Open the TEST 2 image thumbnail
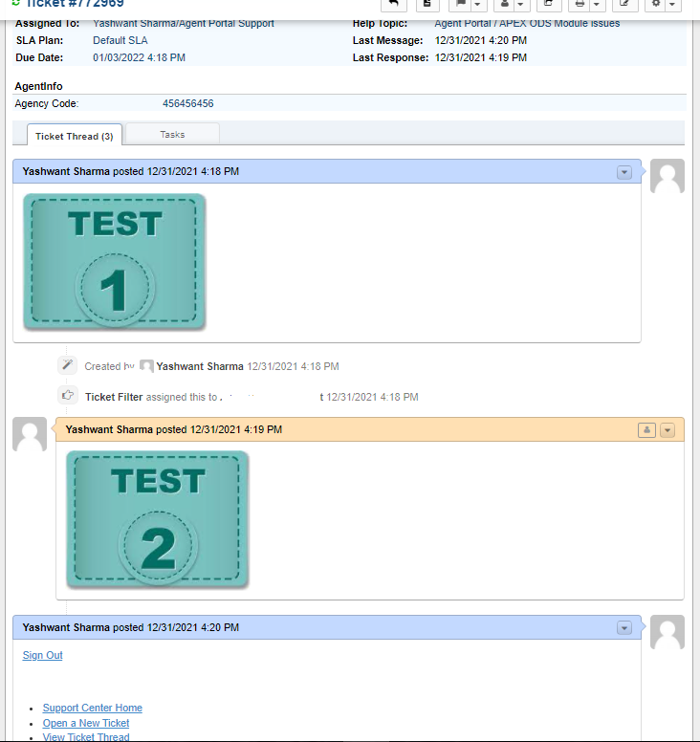Viewport: 700px width, 742px height. coord(158,519)
